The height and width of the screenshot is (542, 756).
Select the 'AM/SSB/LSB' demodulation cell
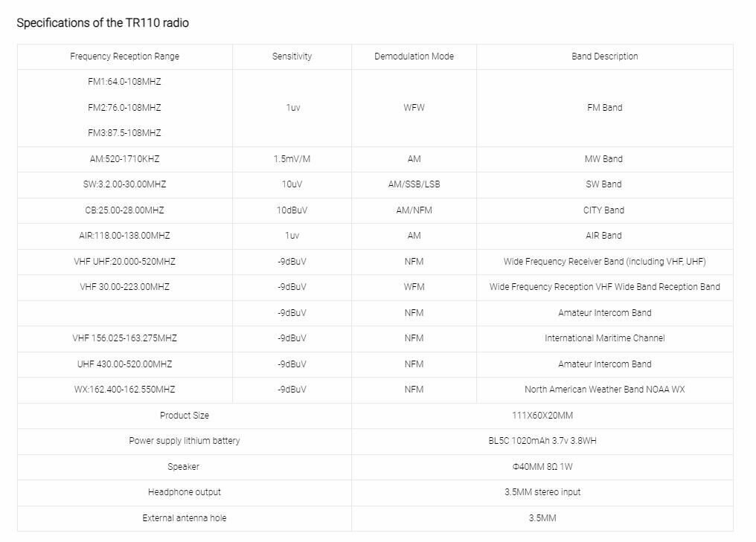tap(414, 184)
